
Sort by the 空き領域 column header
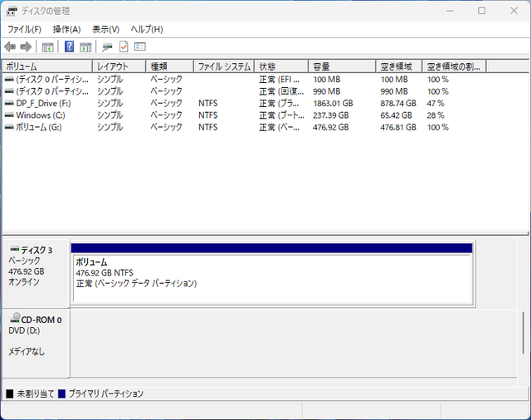pos(399,66)
